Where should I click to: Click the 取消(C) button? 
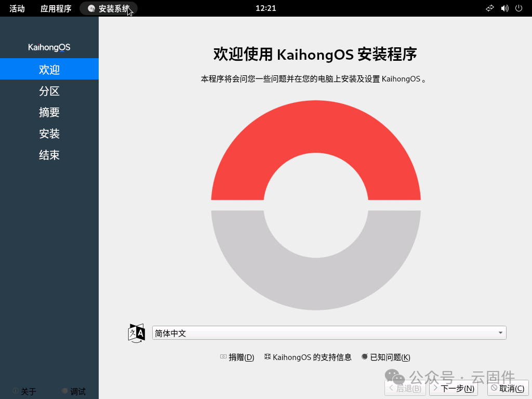point(508,389)
